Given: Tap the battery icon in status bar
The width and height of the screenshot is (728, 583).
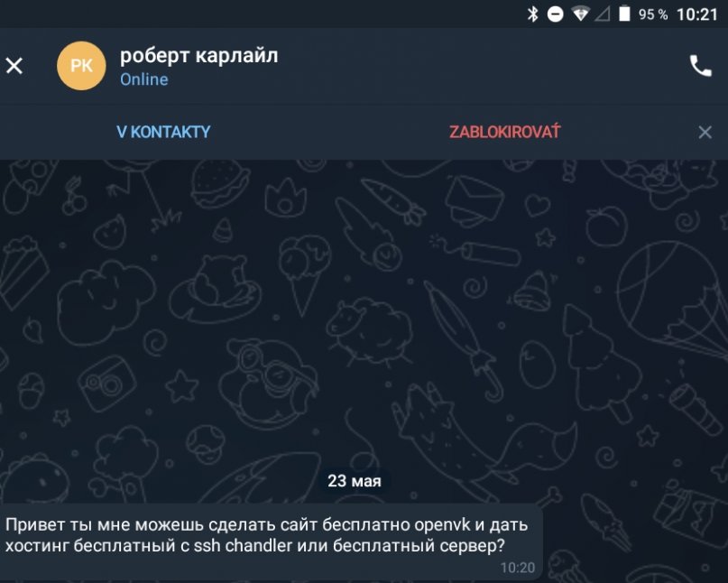Looking at the screenshot, I should [x=624, y=14].
